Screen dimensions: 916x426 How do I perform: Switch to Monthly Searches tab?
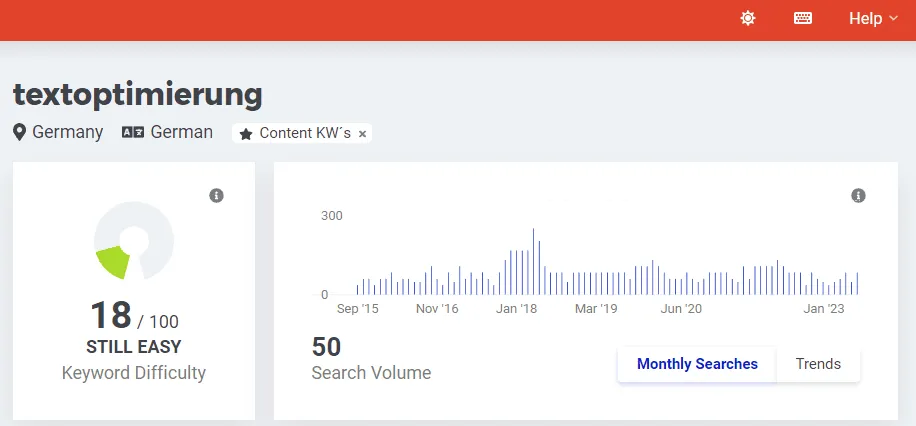[697, 364]
